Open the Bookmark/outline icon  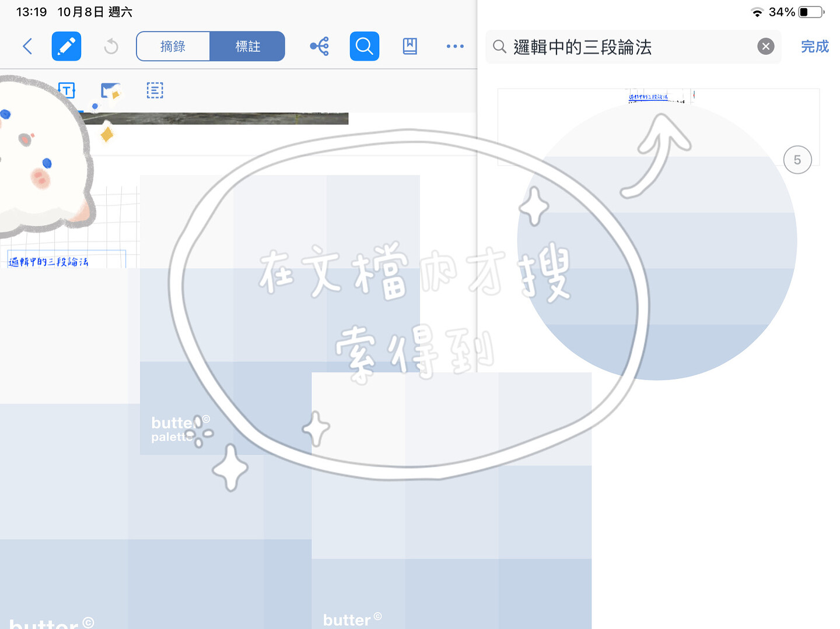pyautogui.click(x=409, y=46)
